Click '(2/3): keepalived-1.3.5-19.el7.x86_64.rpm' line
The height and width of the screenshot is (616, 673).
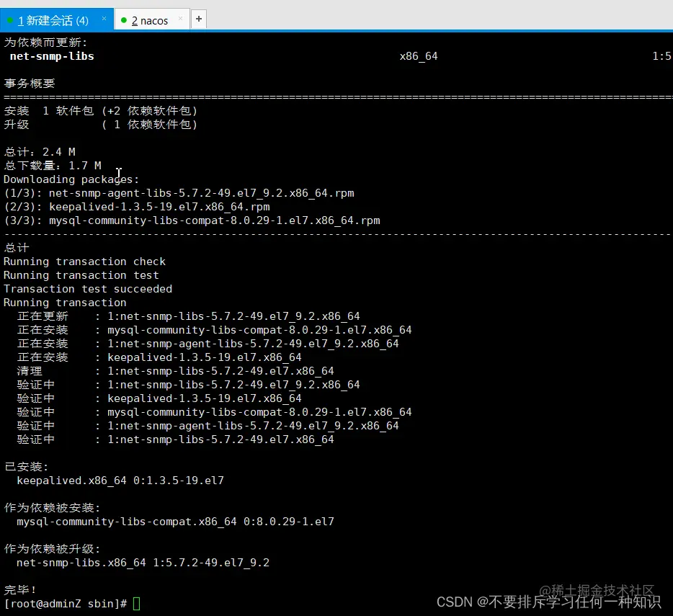coord(137,207)
